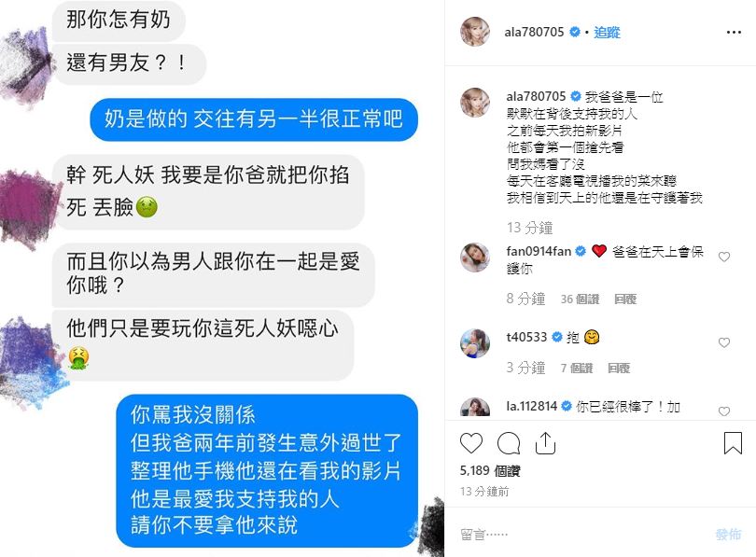This screenshot has width=756, height=557.
Task: Reply to t40533's comment with 回覆
Action: [x=619, y=369]
